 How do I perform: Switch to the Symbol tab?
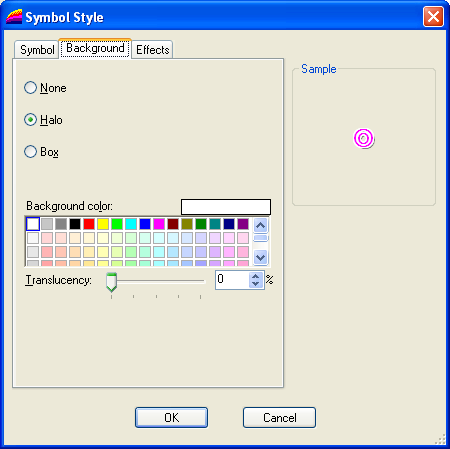click(x=37, y=50)
